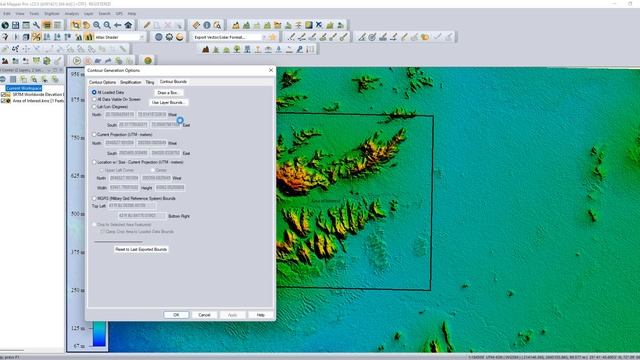Click the blue X analysis toolbar icon
Viewport: 640px width, 360px height.
[x=319, y=25]
